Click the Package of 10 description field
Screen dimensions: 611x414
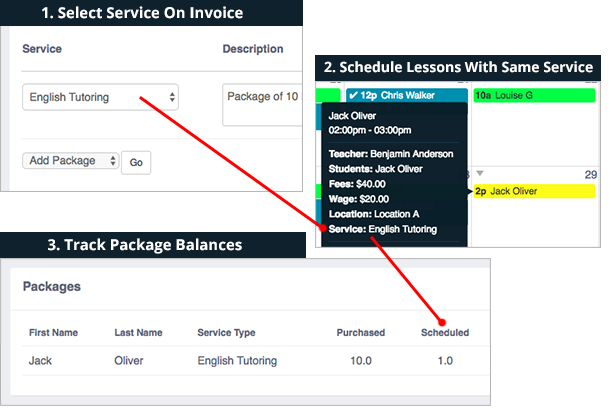click(262, 104)
